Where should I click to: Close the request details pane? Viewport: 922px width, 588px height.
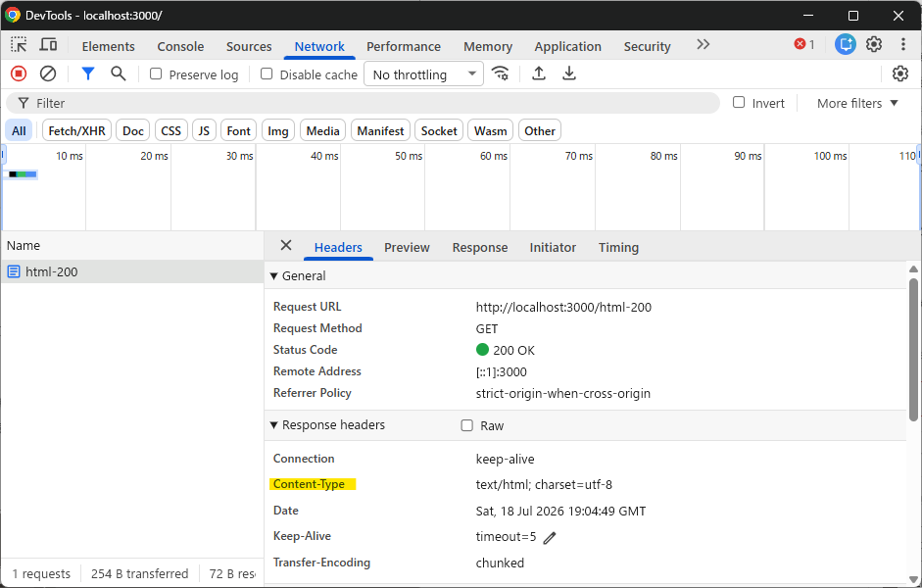point(286,246)
